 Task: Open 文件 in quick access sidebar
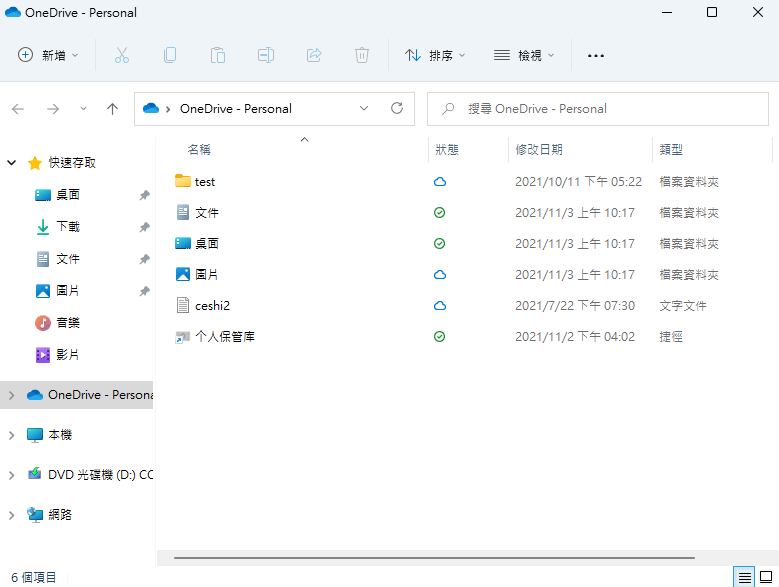(x=68, y=259)
